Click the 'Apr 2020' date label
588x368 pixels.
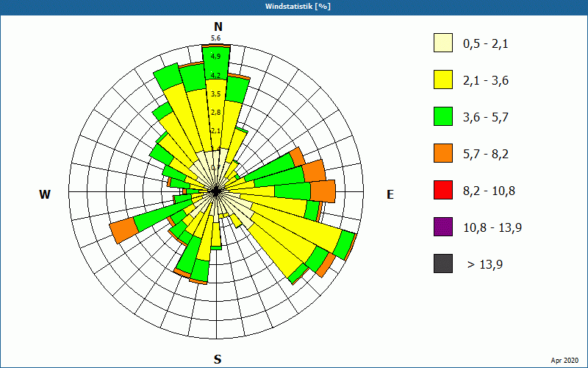(x=564, y=361)
